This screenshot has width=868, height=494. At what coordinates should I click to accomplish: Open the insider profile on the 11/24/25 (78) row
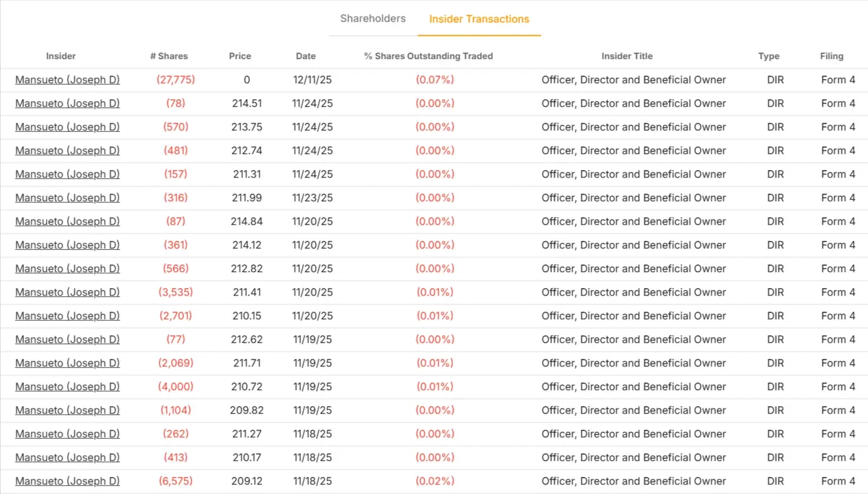(x=67, y=103)
